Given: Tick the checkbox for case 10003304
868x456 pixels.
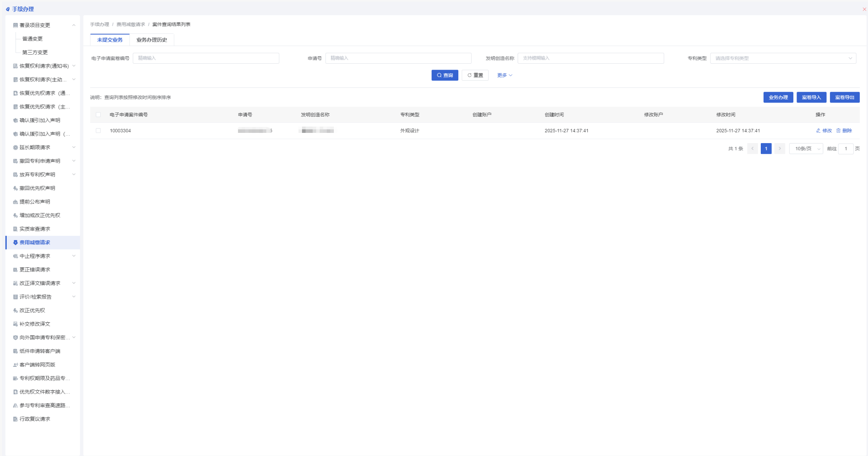Looking at the screenshot, I should coord(98,131).
